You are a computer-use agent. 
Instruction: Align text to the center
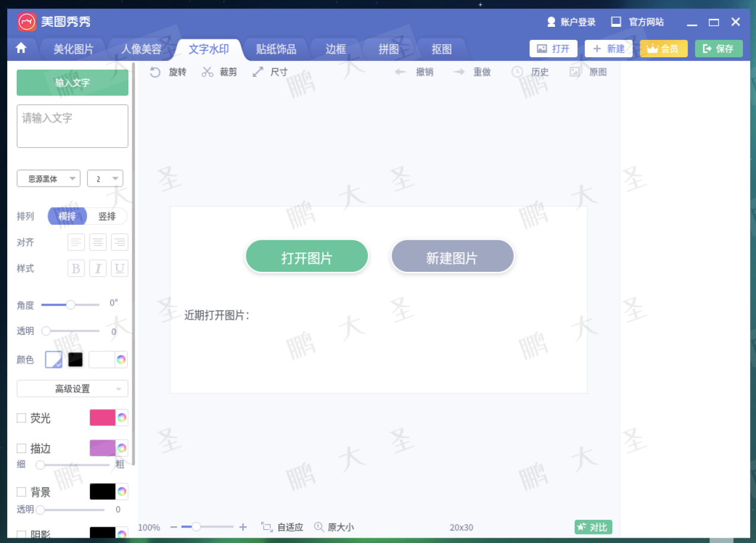(x=98, y=242)
